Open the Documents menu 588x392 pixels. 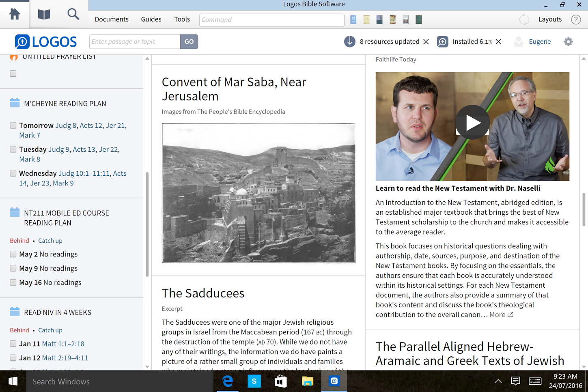(112, 19)
